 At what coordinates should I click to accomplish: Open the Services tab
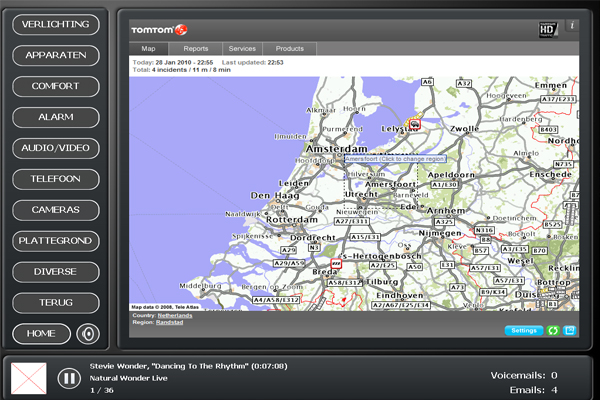(x=242, y=49)
